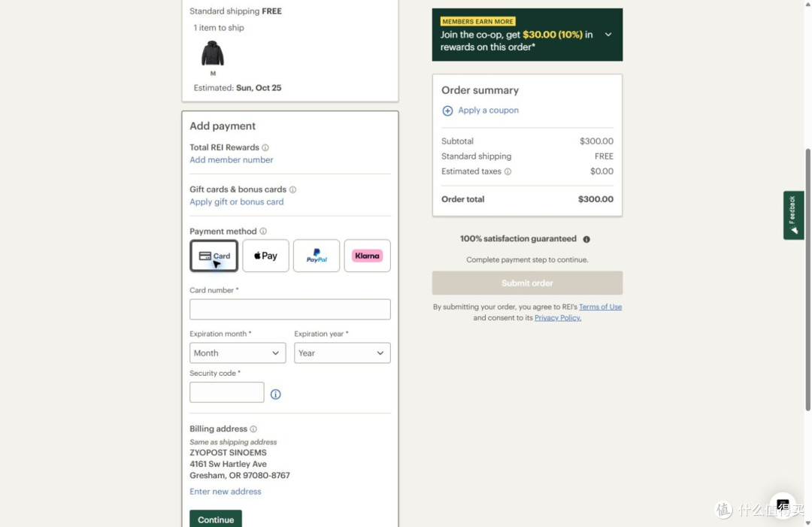812x527 pixels.
Task: Open the Expiration Month dropdown
Action: (238, 353)
